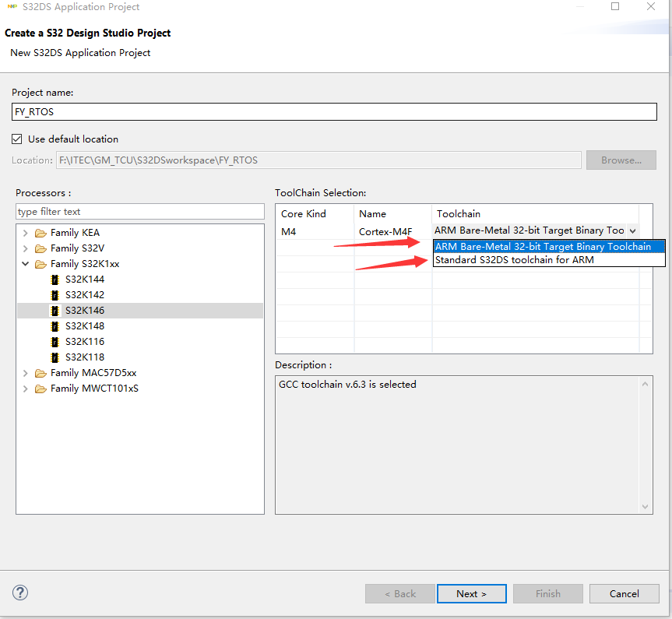This screenshot has width=672, height=619.
Task: Click the Next button
Action: click(471, 594)
